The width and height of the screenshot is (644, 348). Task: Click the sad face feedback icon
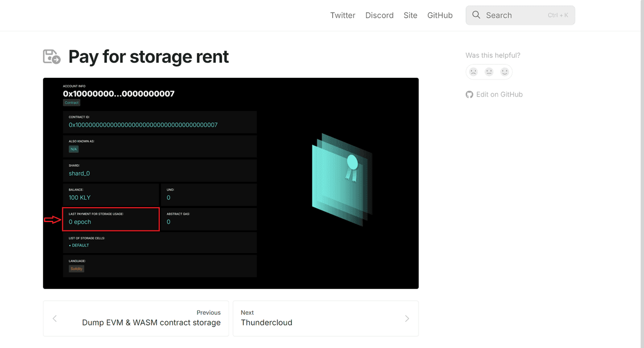coord(473,71)
